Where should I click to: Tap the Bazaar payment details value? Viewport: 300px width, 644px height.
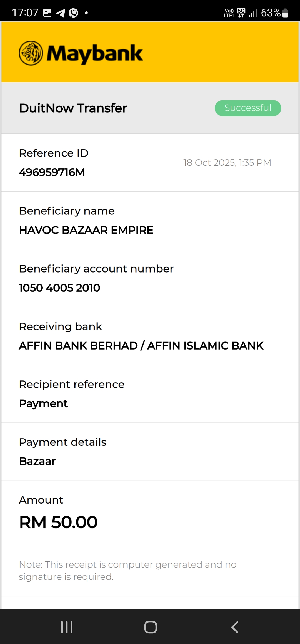click(x=37, y=461)
